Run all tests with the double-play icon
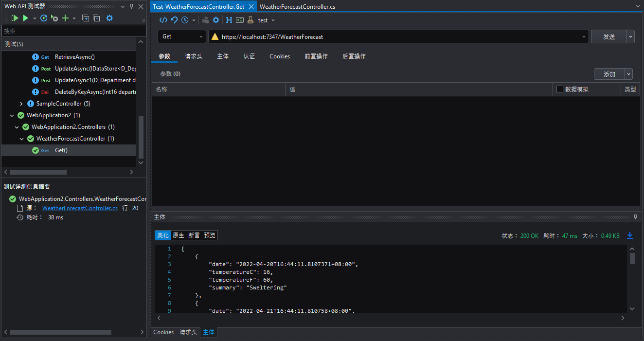The image size is (644, 341). pos(15,18)
